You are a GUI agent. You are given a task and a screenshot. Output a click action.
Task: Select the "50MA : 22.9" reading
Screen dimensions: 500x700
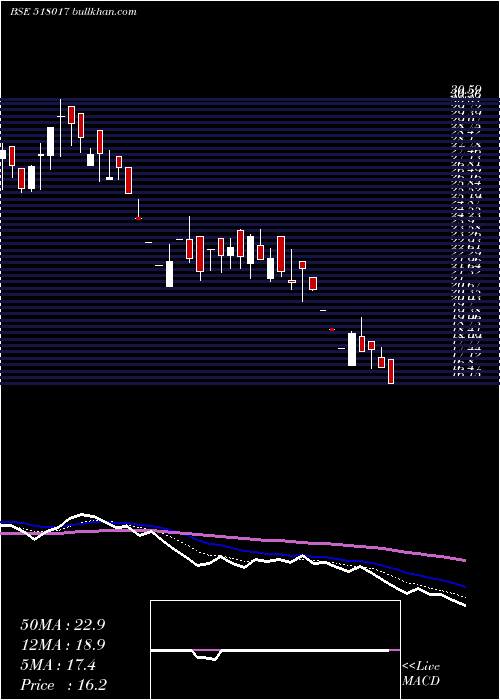click(x=63, y=625)
